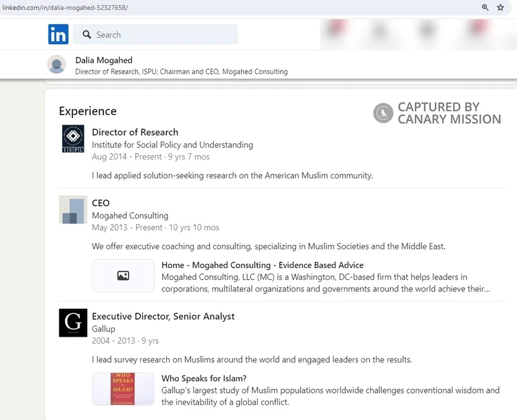Click the 2004 - 2013 · 9 yrs text
The width and height of the screenshot is (517, 420).
(125, 341)
